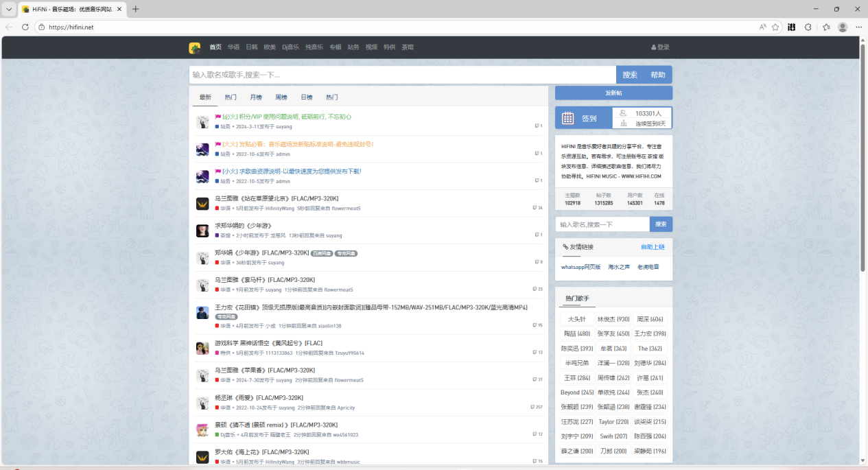
Task: Open the 求歌曲资源说明 pinned post
Action: [x=292, y=171]
